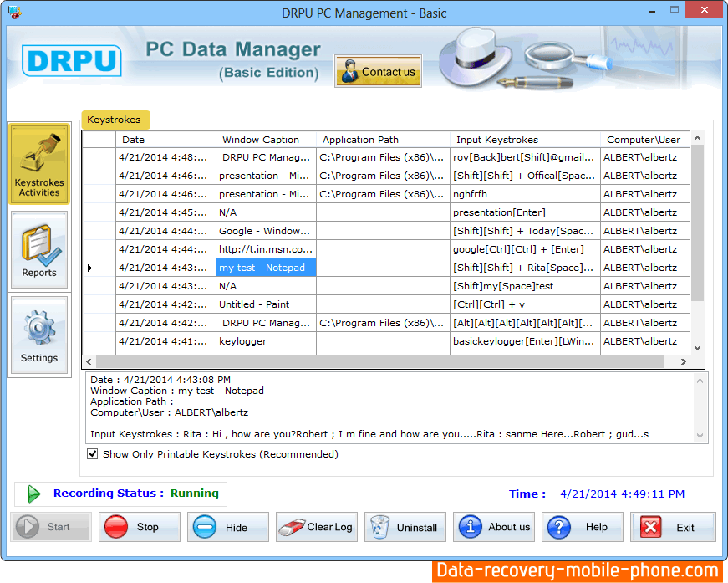728x583 pixels.
Task: Click Uninstall with recycle bin icon
Action: click(x=405, y=527)
